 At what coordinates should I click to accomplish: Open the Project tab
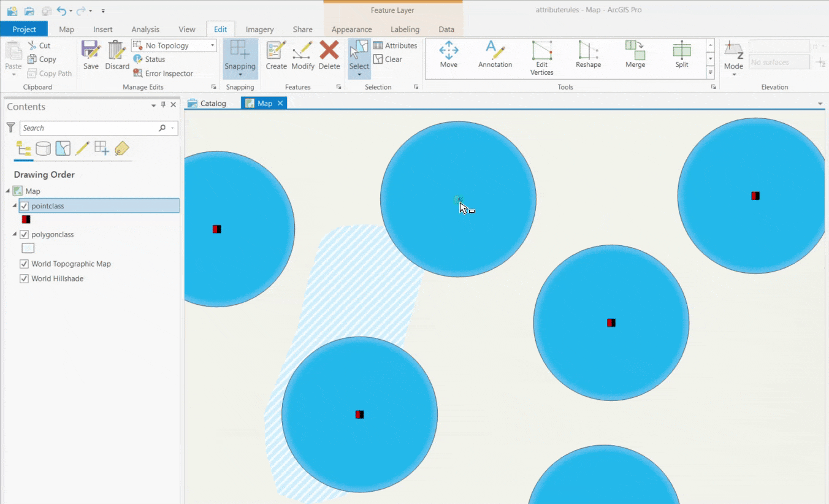[25, 29]
